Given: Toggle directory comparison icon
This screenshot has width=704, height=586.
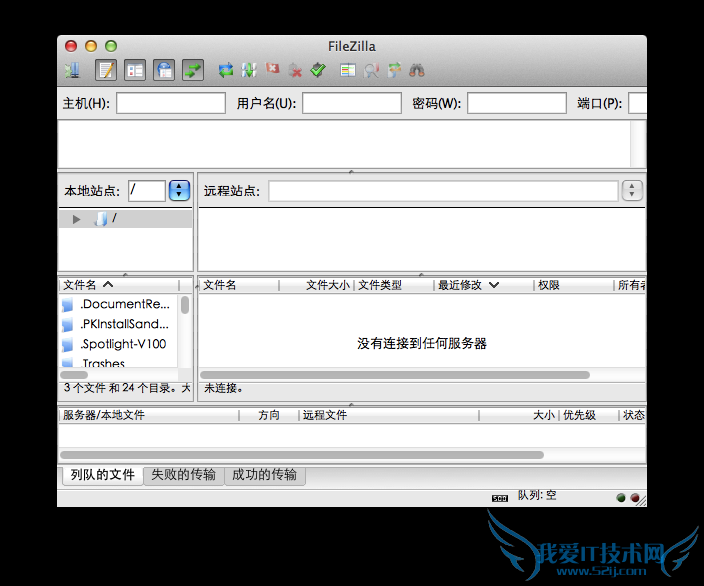Looking at the screenshot, I should tap(371, 70).
